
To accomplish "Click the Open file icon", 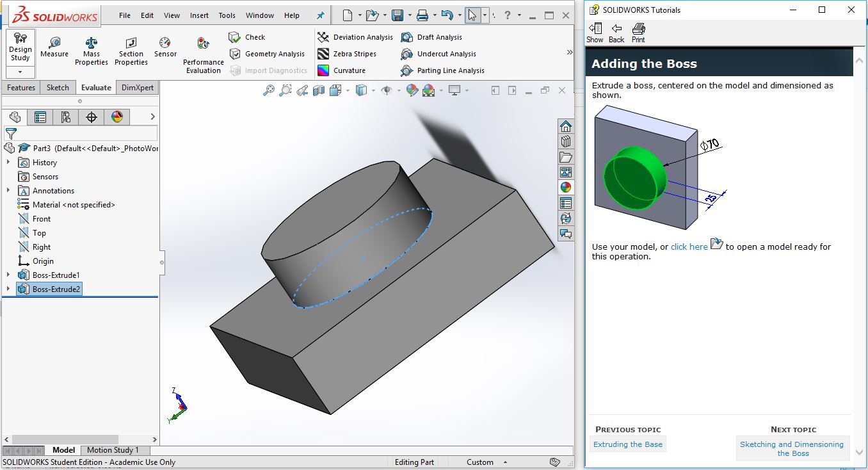I will coord(372,15).
